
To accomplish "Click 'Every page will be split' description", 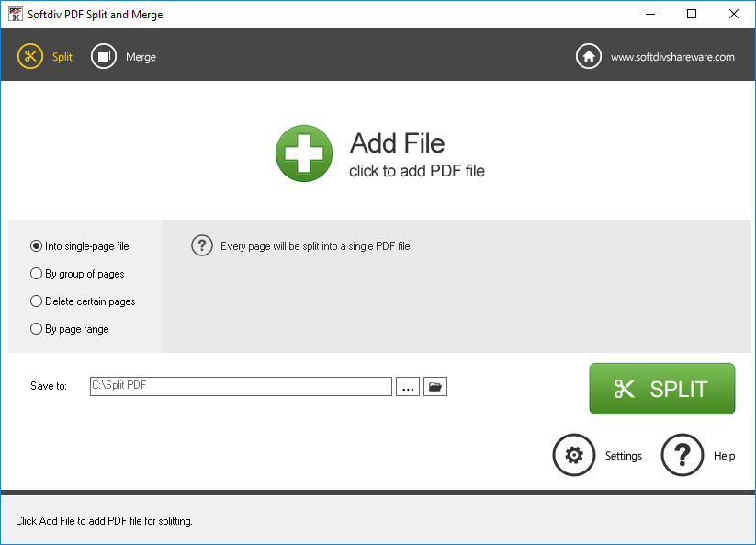I will point(315,246).
